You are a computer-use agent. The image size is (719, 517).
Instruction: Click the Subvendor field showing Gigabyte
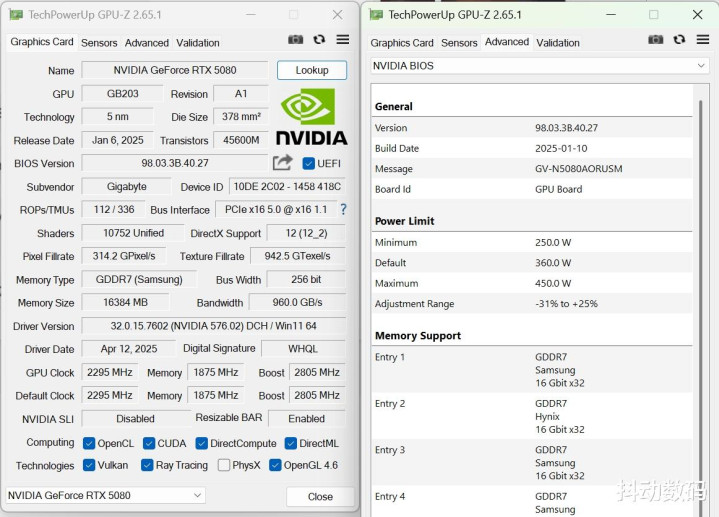[x=127, y=186]
